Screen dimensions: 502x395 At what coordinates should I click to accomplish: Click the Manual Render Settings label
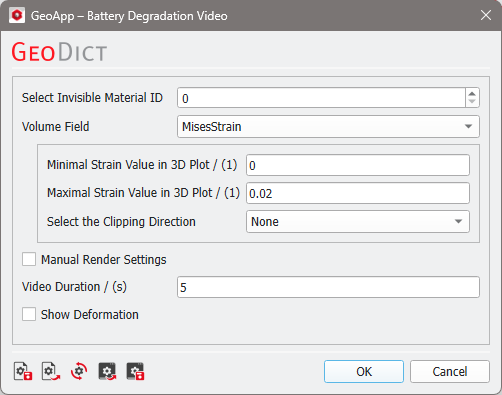point(104,260)
